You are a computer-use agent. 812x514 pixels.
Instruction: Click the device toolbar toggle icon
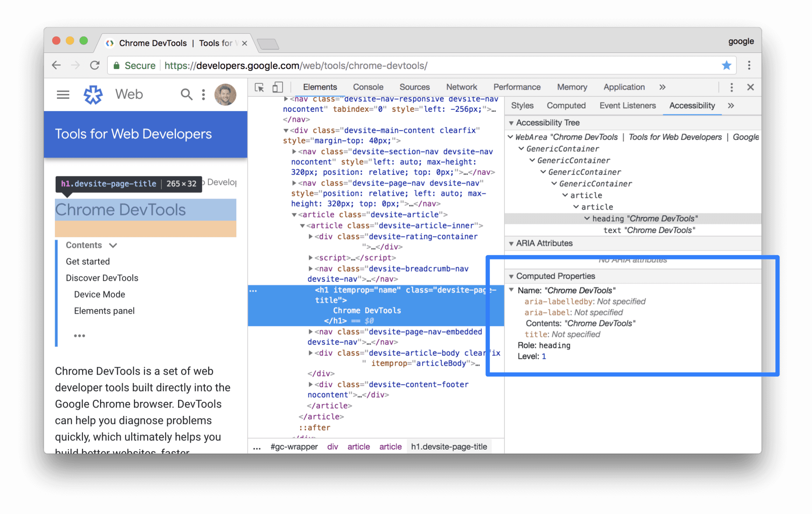[276, 86]
